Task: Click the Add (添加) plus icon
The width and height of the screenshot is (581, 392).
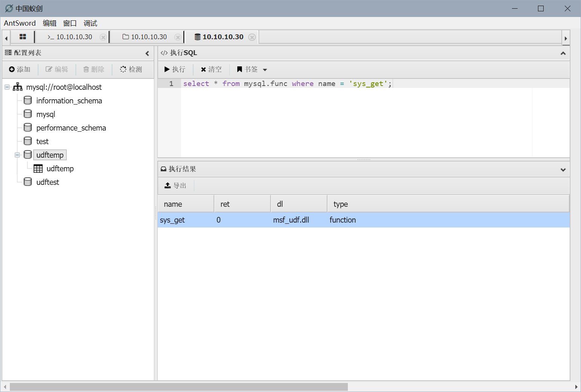Action: click(12, 69)
